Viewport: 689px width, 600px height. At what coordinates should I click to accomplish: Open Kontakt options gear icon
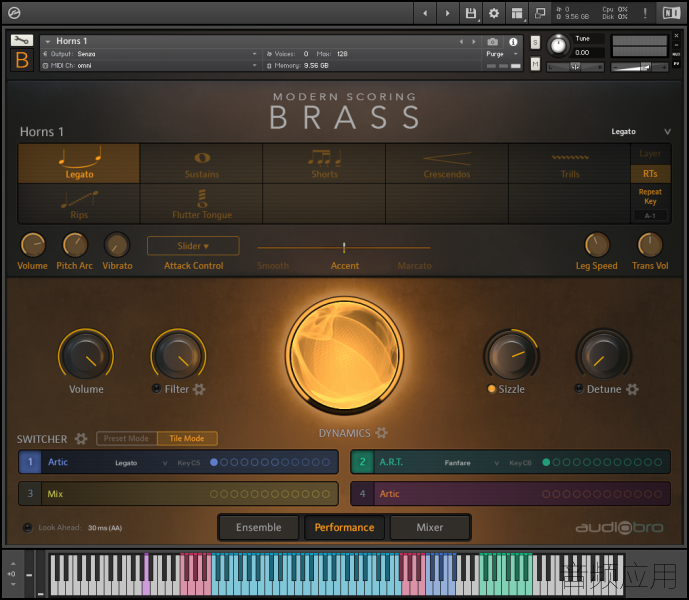494,13
